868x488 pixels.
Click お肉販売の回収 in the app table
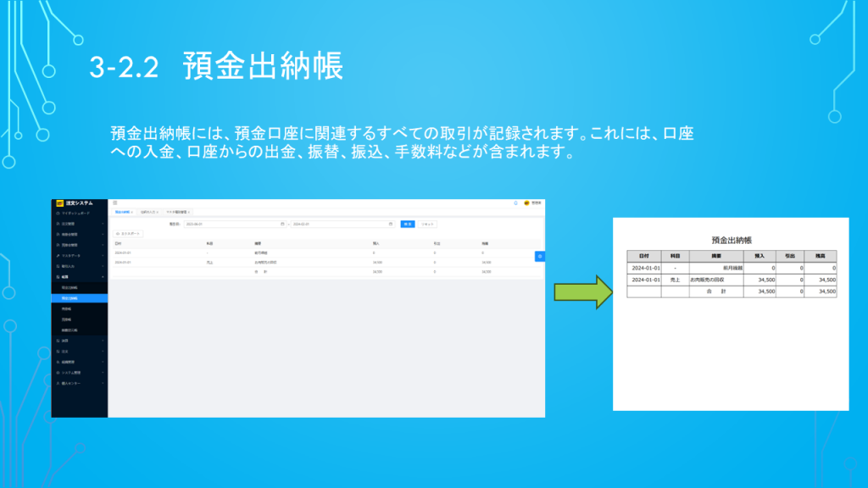265,263
